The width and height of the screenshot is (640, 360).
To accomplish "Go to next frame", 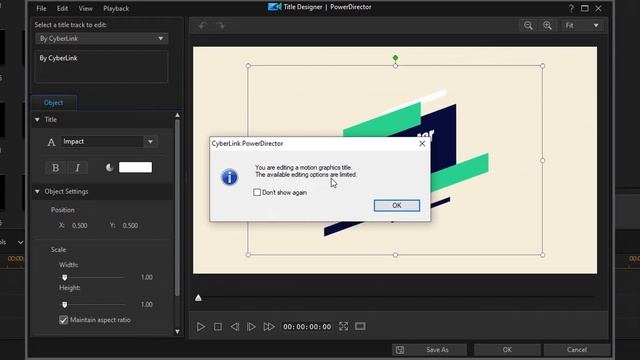I will click(251, 327).
